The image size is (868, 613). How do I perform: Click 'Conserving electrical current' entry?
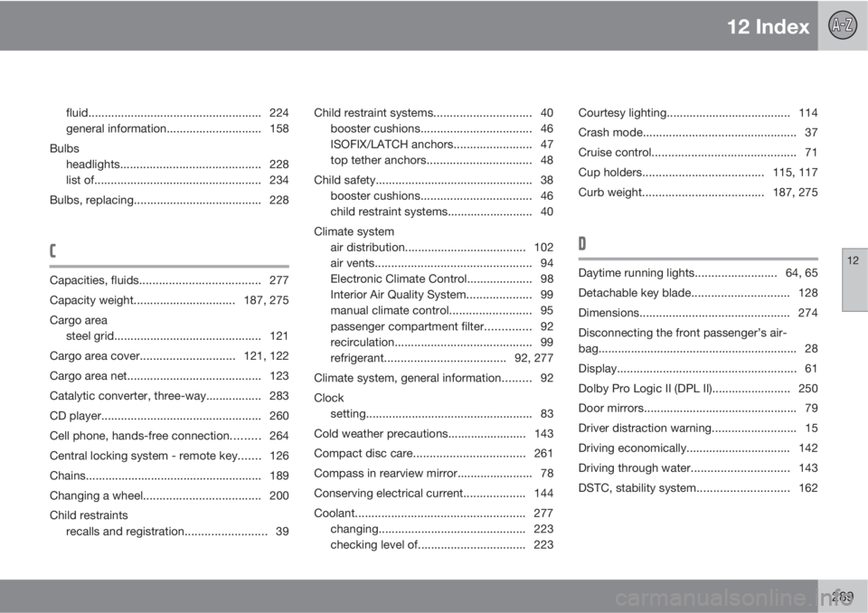click(x=433, y=494)
